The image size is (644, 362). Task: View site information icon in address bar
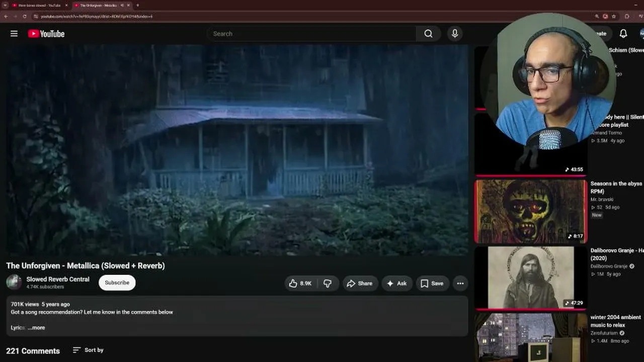pyautogui.click(x=36, y=16)
